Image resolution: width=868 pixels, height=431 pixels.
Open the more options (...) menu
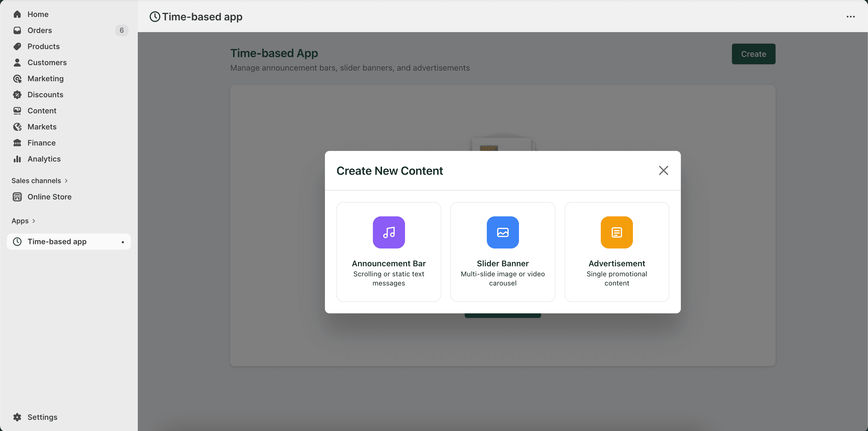pos(851,17)
